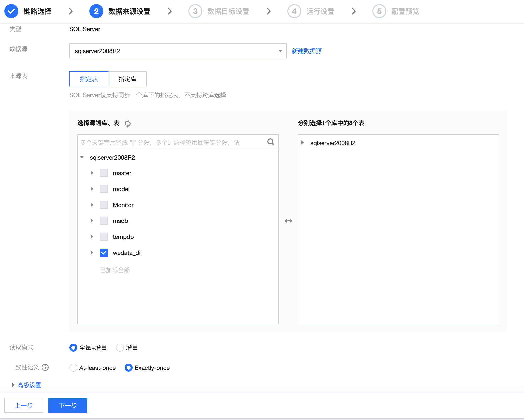Screen dimensions: 524x420
Task: Open the sqlserver2008R2 data source dropdown
Action: pos(178,51)
